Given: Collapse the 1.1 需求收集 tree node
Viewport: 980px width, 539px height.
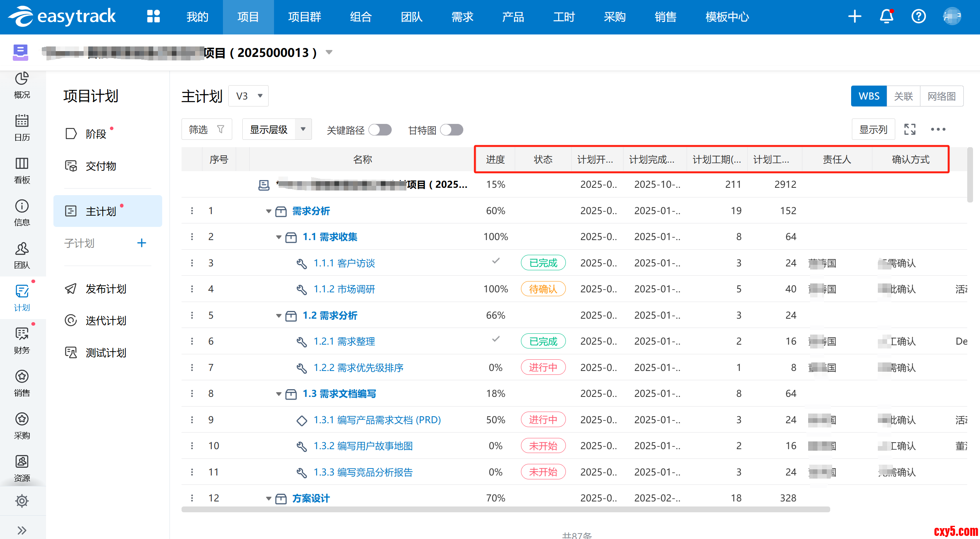Looking at the screenshot, I should 278,237.
